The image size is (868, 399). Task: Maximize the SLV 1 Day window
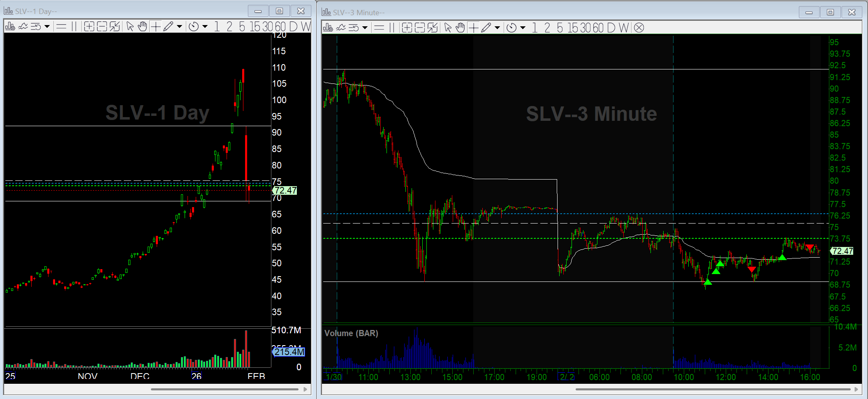coord(279,11)
